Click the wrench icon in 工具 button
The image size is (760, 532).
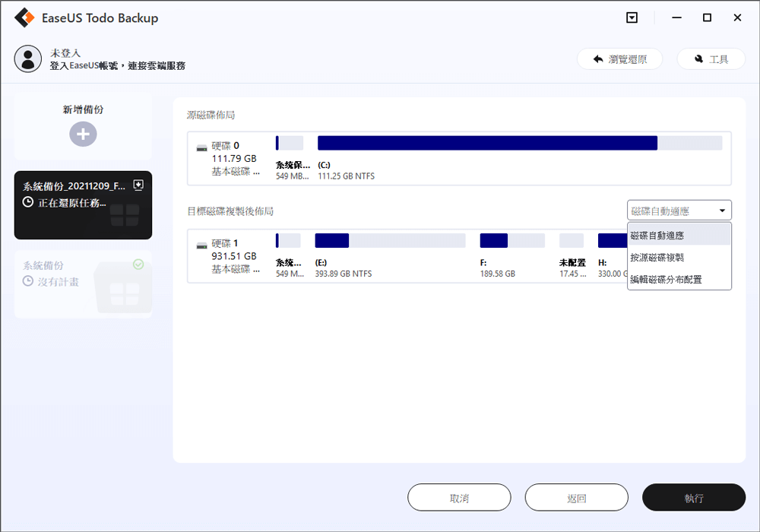tap(698, 59)
